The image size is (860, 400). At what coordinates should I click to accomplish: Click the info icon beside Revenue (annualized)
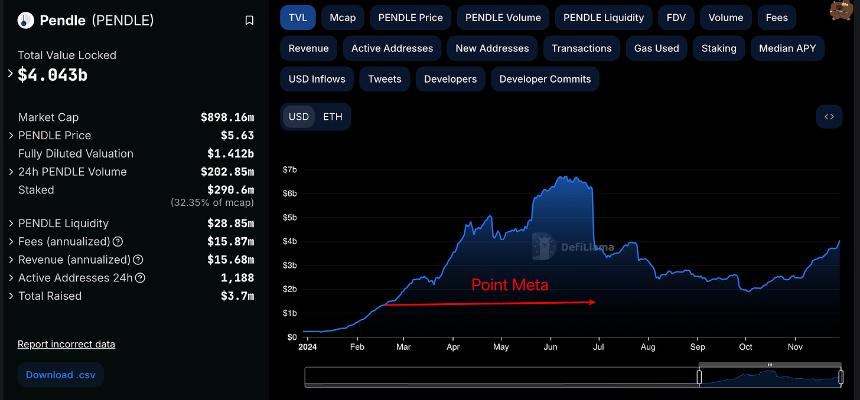pos(138,260)
